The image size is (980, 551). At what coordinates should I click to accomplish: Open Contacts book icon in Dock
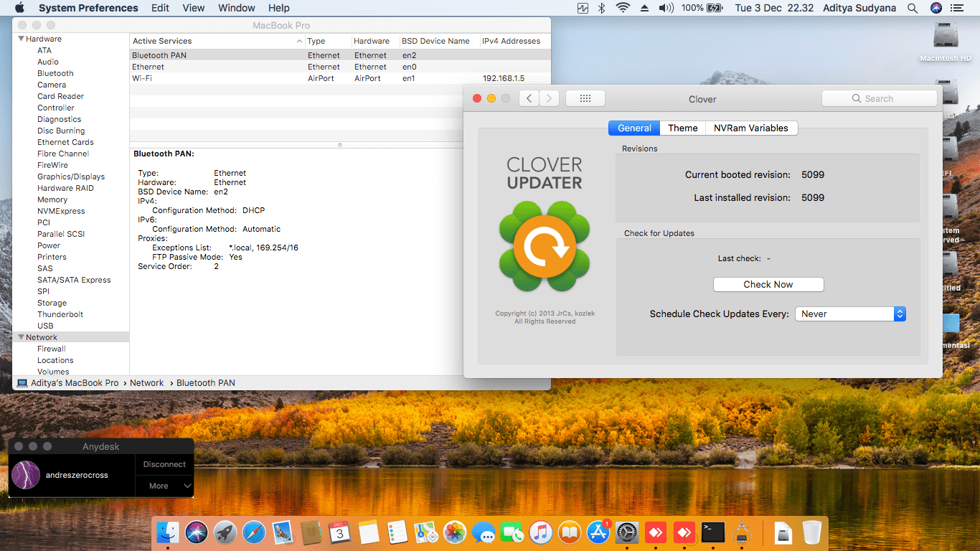[311, 532]
